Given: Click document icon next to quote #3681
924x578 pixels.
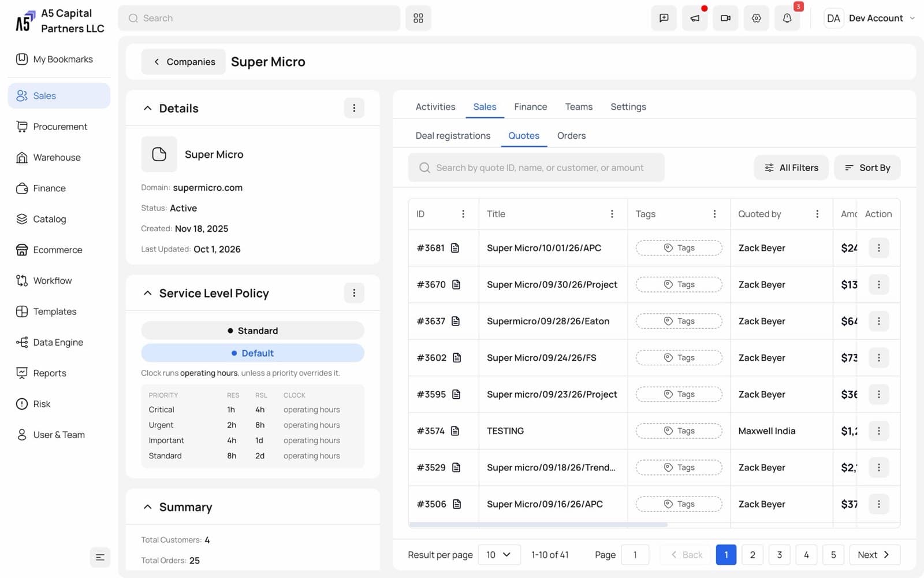Looking at the screenshot, I should [x=455, y=248].
